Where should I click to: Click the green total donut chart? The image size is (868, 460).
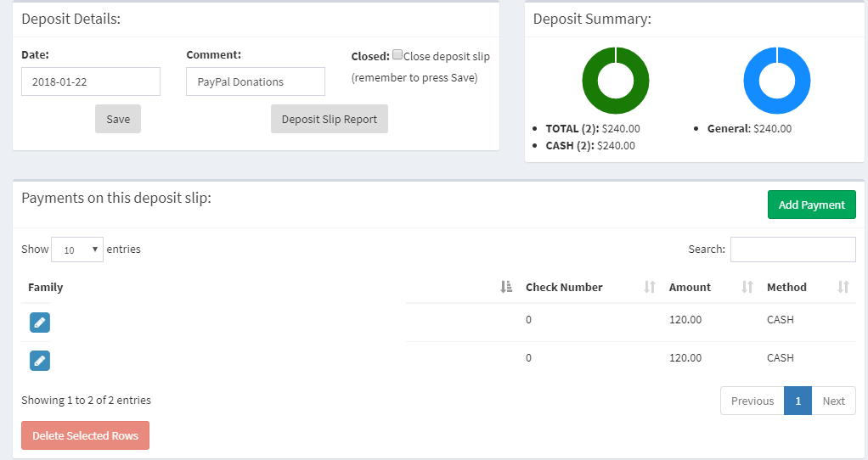click(616, 81)
